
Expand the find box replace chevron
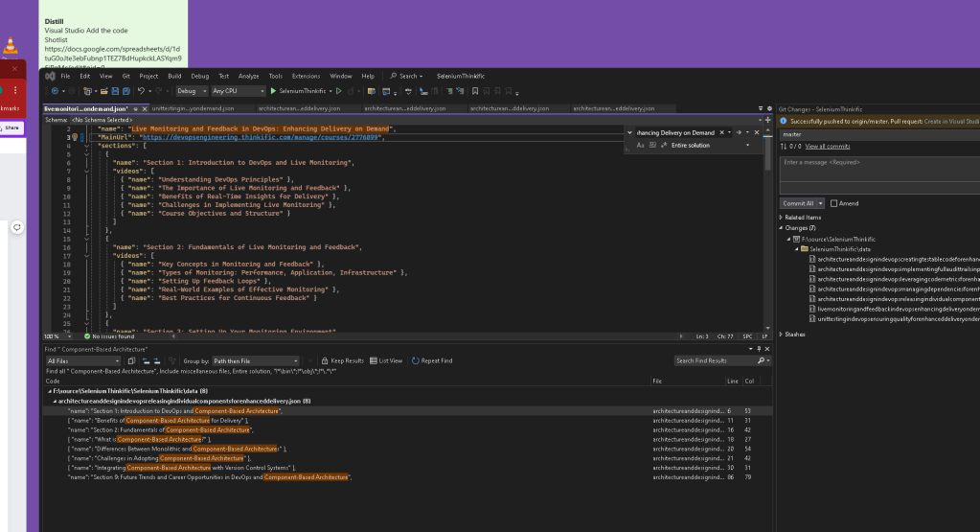629,132
